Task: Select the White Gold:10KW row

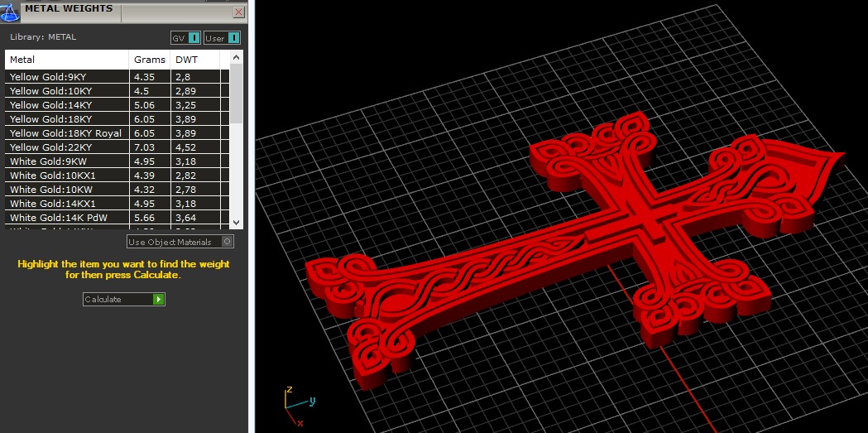Action: (x=117, y=190)
